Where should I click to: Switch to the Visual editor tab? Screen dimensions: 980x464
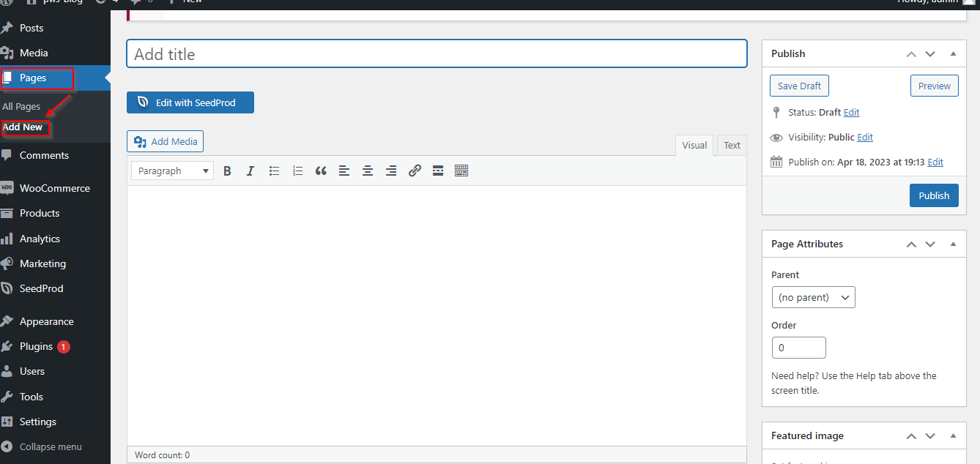(694, 145)
